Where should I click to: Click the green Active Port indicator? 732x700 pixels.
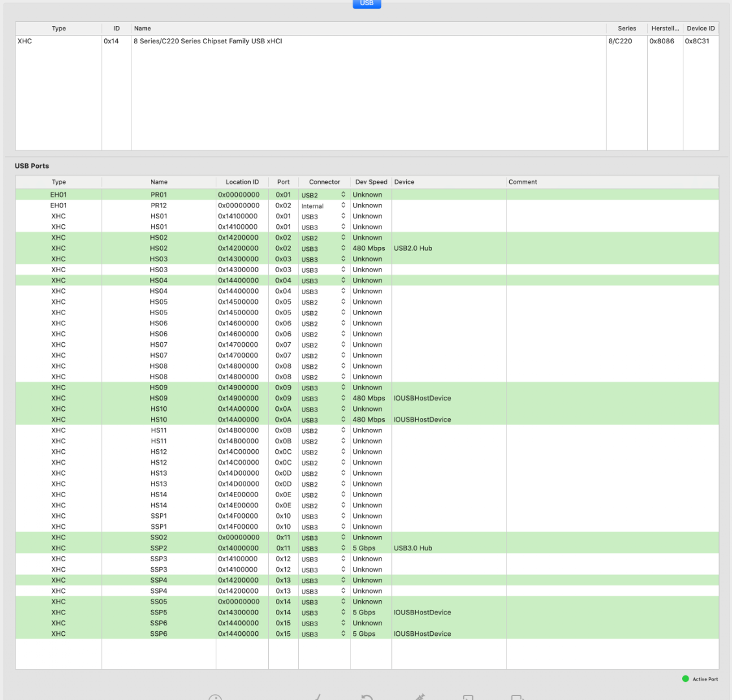click(x=685, y=679)
